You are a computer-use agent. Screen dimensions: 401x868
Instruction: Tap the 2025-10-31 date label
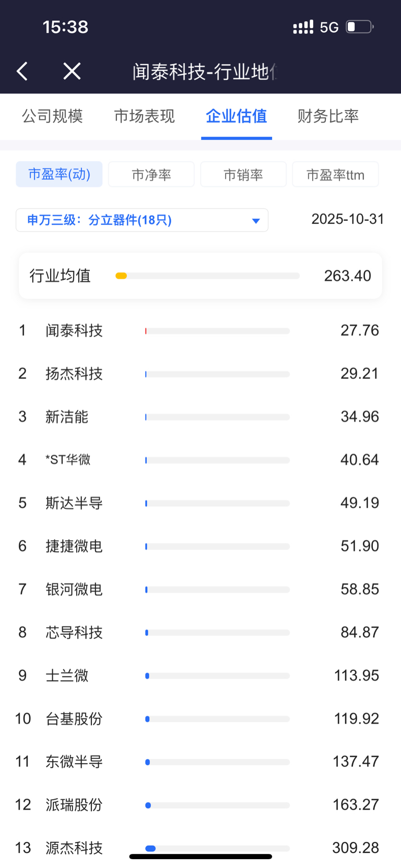click(x=347, y=219)
